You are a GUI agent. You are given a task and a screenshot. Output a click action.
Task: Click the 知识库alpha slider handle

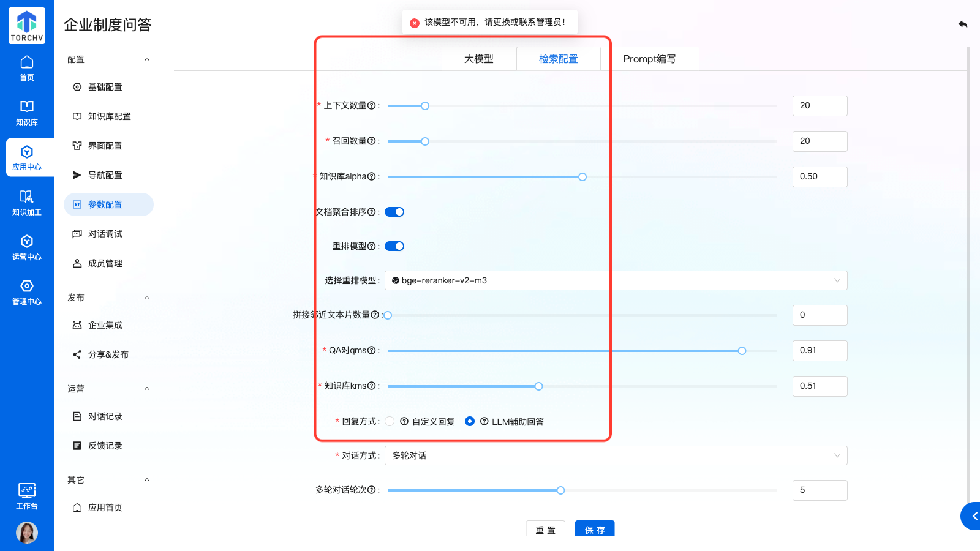pos(582,177)
